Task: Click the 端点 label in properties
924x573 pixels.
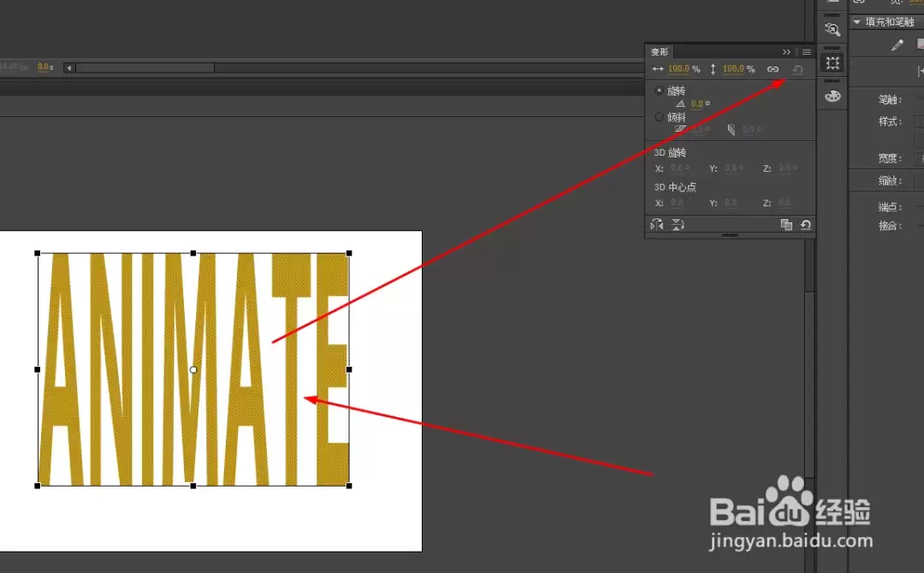Action: [890, 207]
